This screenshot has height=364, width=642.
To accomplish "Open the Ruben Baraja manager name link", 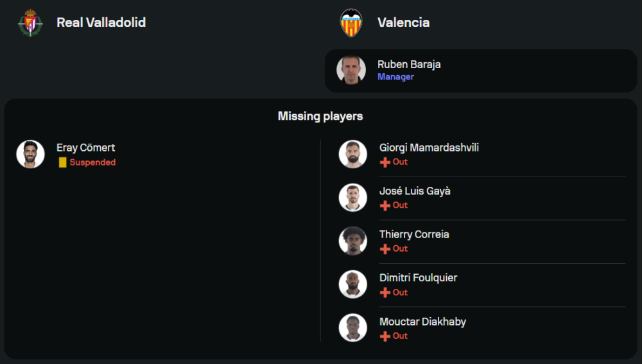I will click(x=409, y=64).
